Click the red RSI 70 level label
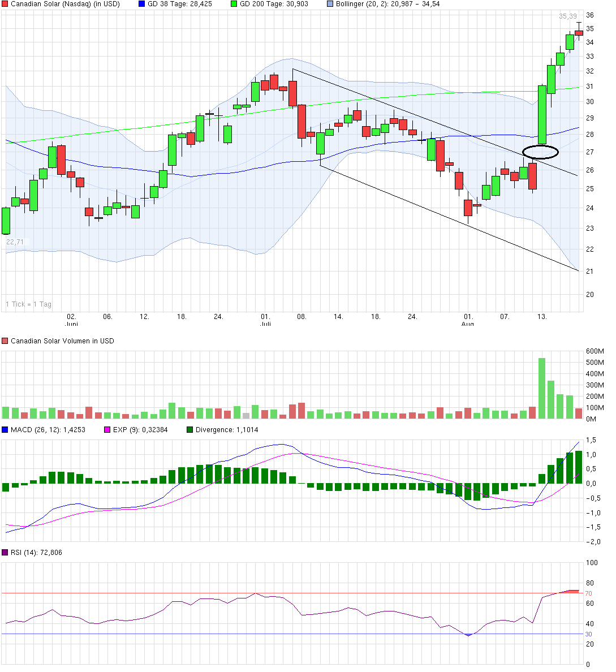The width and height of the screenshot is (616, 672). (588, 593)
